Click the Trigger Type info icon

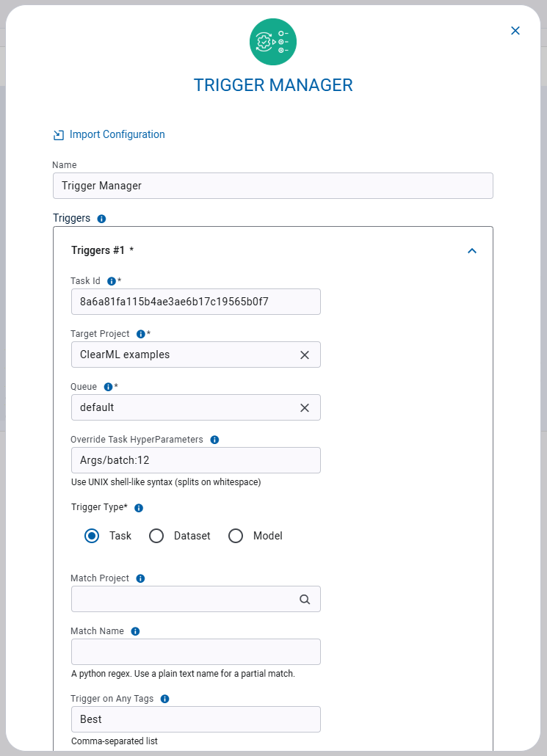pos(140,506)
